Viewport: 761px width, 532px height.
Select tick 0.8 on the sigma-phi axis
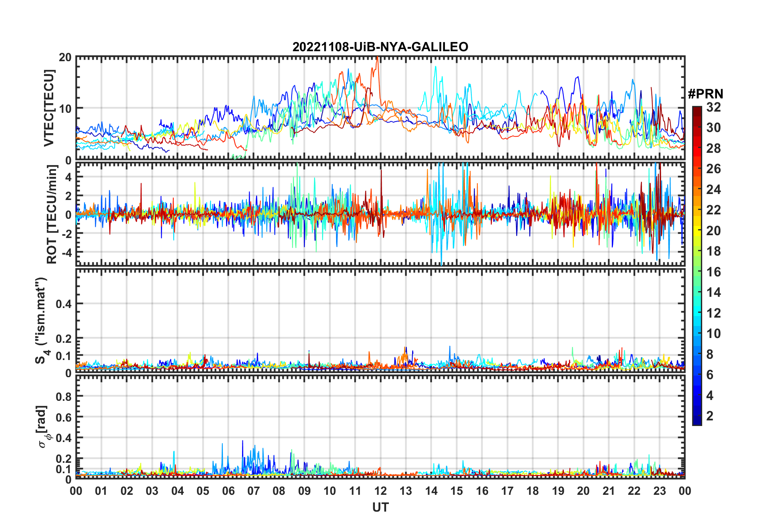64,397
